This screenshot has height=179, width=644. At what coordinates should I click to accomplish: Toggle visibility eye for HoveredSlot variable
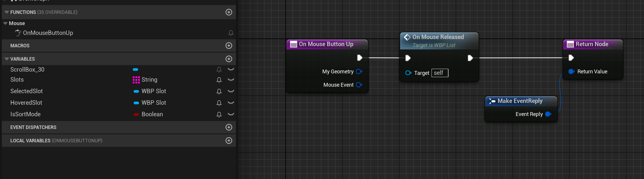pyautogui.click(x=231, y=103)
